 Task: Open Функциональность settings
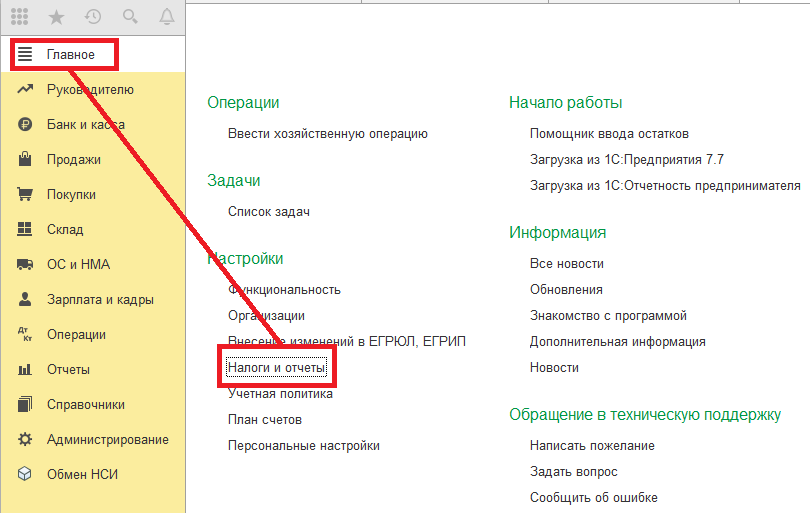pos(284,290)
